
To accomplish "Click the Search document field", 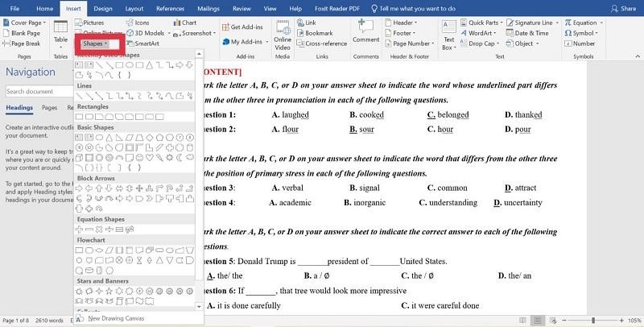I will pyautogui.click(x=39, y=91).
